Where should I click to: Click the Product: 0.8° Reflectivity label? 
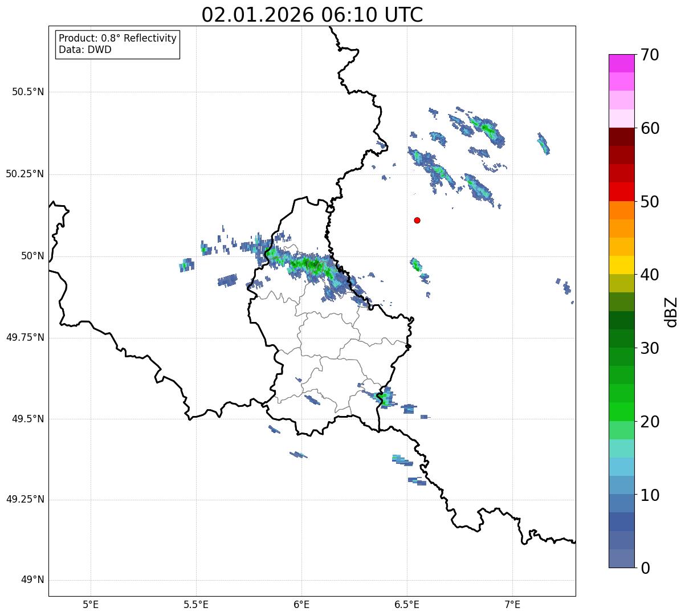(x=118, y=38)
